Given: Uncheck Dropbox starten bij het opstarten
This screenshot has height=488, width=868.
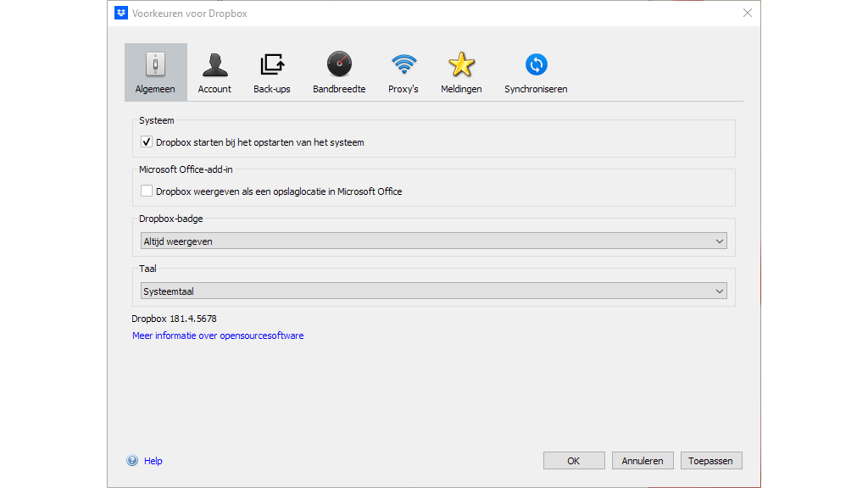Looking at the screenshot, I should 147,142.
